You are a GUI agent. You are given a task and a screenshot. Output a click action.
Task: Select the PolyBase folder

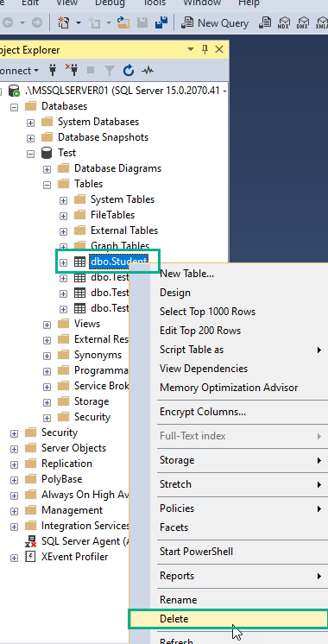pyautogui.click(x=61, y=479)
